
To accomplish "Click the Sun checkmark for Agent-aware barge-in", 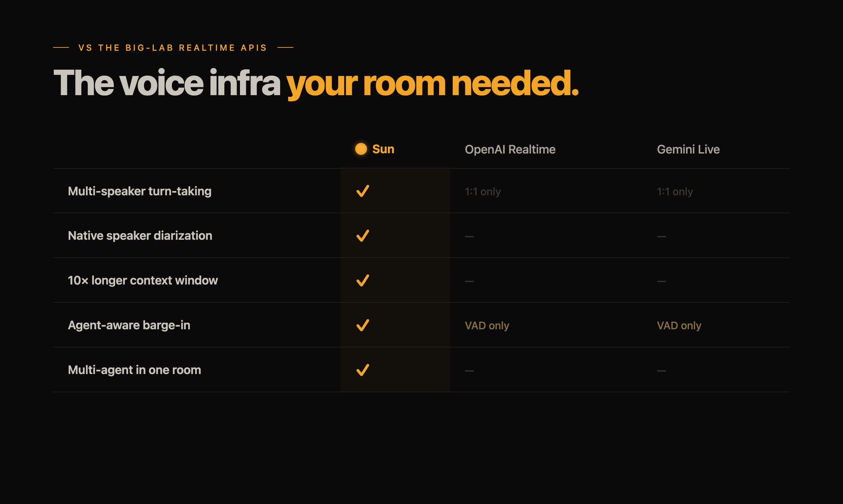I will (362, 325).
